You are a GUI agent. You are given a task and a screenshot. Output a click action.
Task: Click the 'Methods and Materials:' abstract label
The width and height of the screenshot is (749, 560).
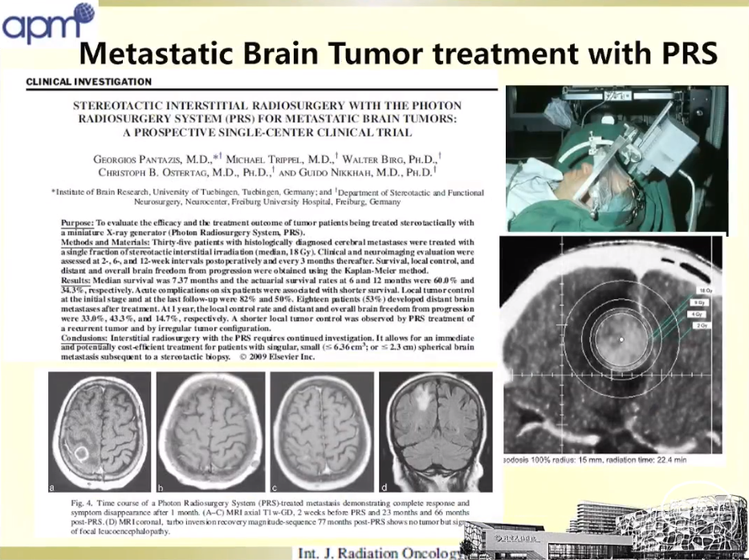(104, 242)
